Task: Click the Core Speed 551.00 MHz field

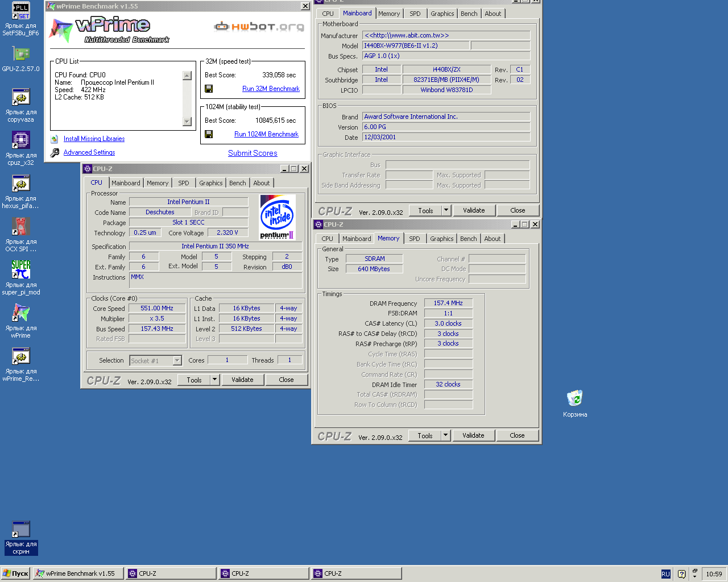Action: click(157, 308)
